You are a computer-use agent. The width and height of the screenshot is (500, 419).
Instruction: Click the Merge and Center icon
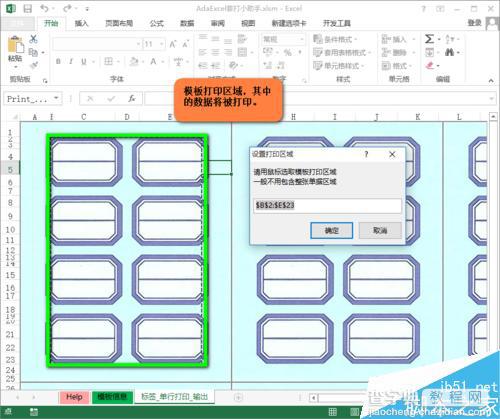[x=242, y=52]
